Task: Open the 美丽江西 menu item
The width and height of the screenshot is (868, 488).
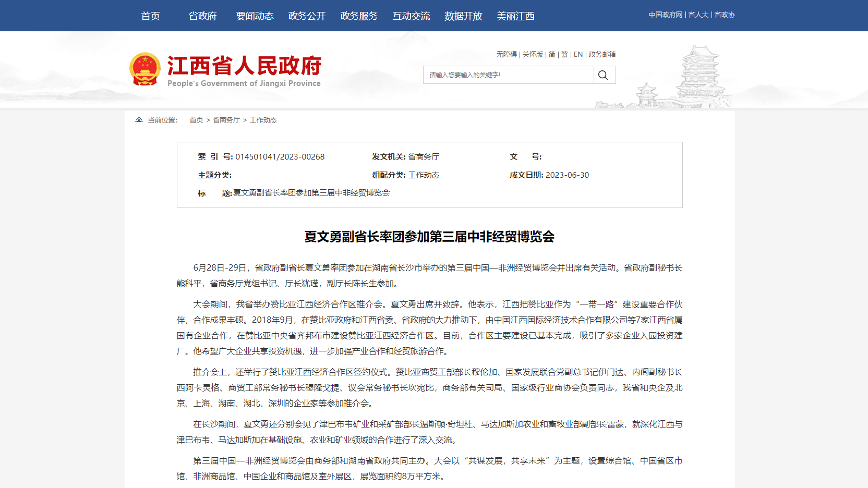Action: coord(515,16)
